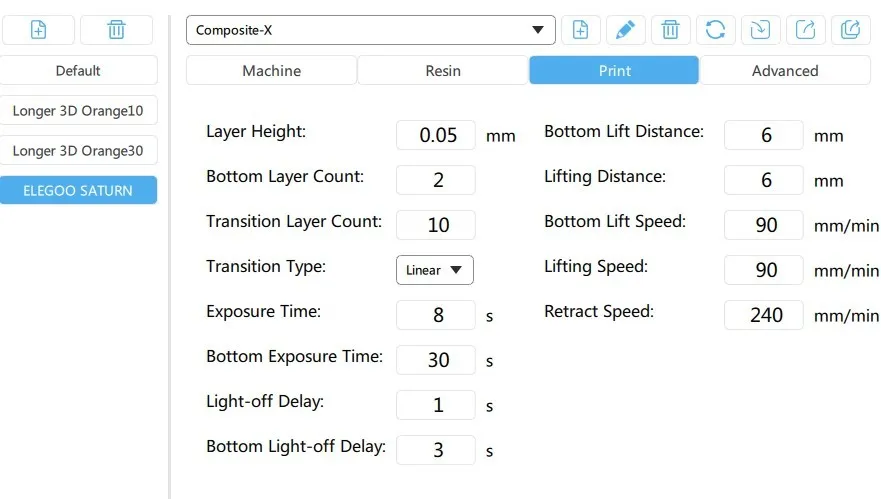Switch to the Machine tab

point(271,71)
